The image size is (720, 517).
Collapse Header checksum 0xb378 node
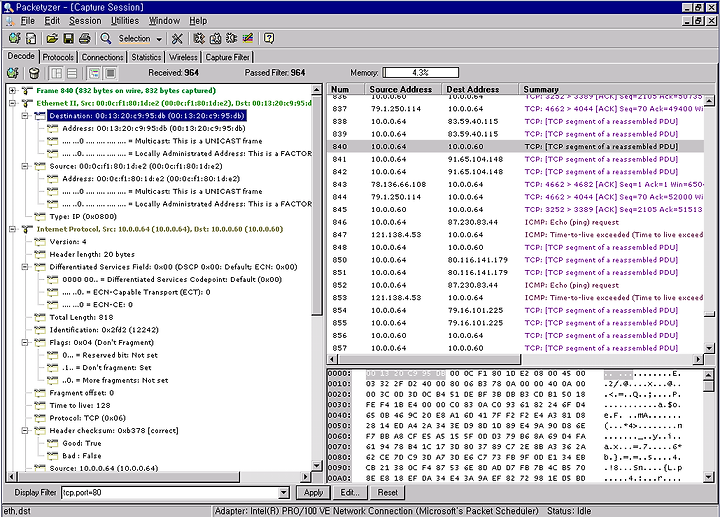point(25,431)
